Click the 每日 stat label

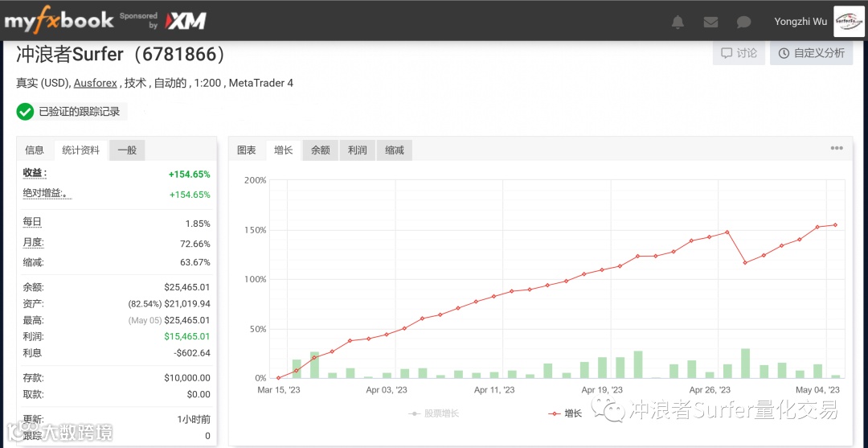(32, 223)
